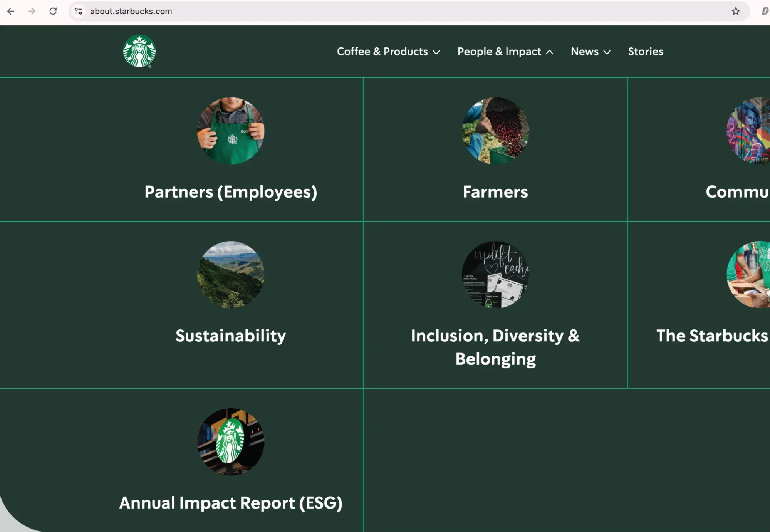Click the browser forward arrow
The width and height of the screenshot is (770, 532).
click(x=32, y=11)
